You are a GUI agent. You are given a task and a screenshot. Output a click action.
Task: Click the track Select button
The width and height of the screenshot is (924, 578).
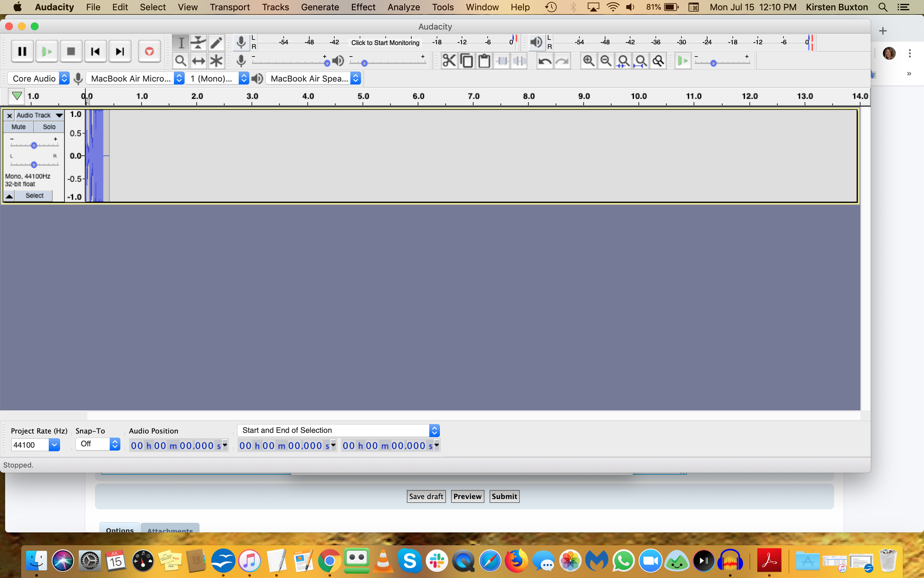(34, 196)
